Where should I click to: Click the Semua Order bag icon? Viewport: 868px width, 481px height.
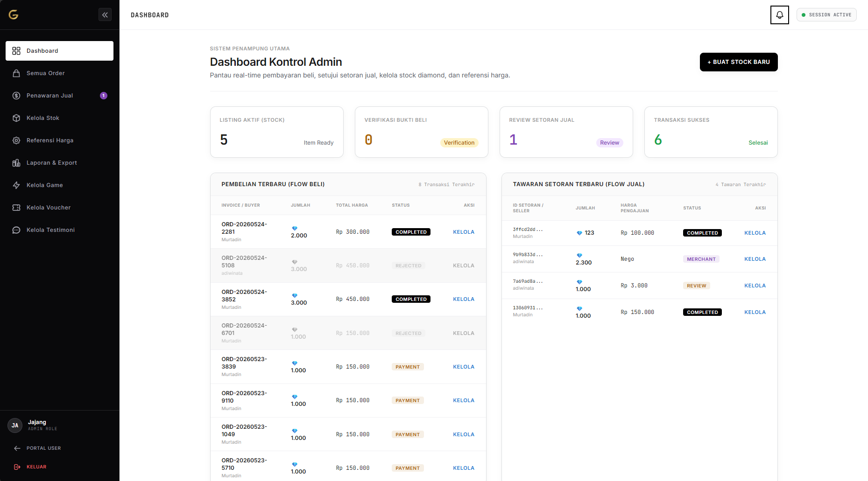[x=16, y=73]
